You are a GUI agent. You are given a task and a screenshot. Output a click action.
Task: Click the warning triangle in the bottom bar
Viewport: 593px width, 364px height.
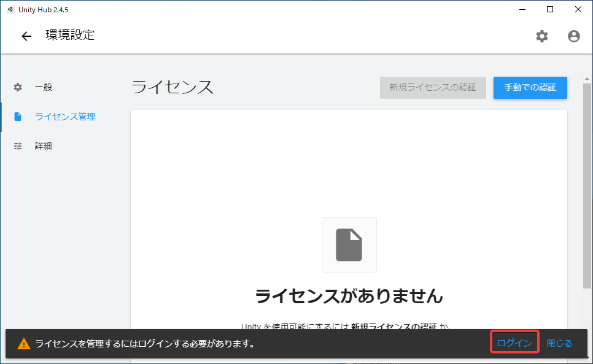[23, 343]
